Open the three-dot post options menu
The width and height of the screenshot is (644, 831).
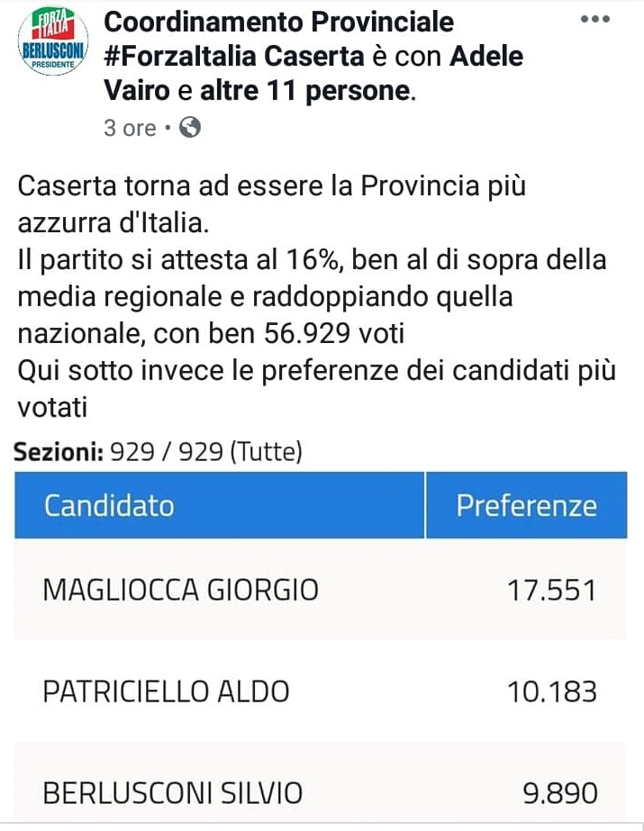coord(595,19)
